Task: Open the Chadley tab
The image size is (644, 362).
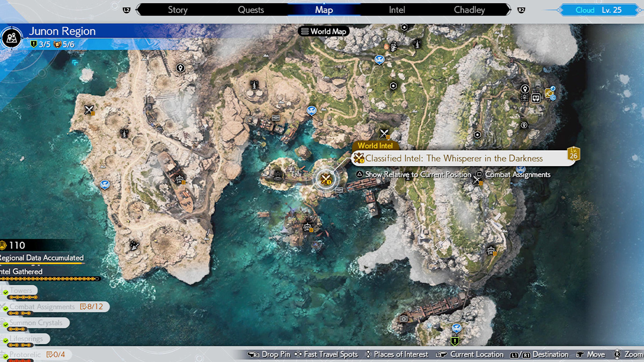Action: point(469,10)
